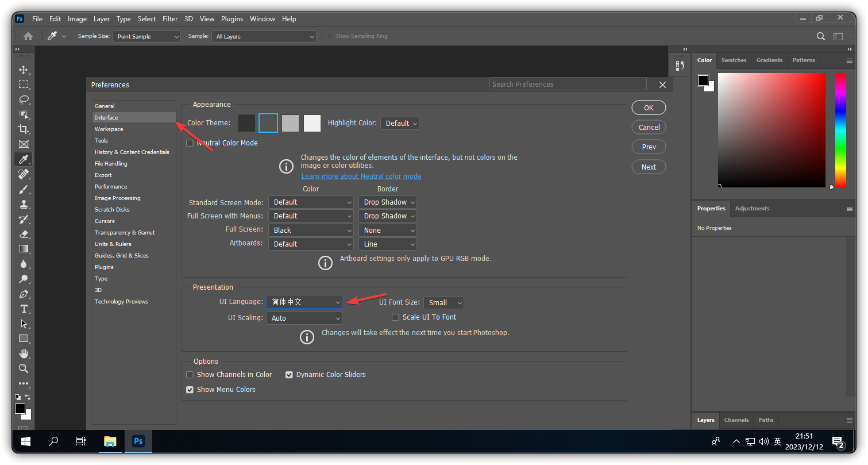This screenshot has width=868, height=465.
Task: Enable the Neutral Color Mode checkbox
Action: point(190,143)
